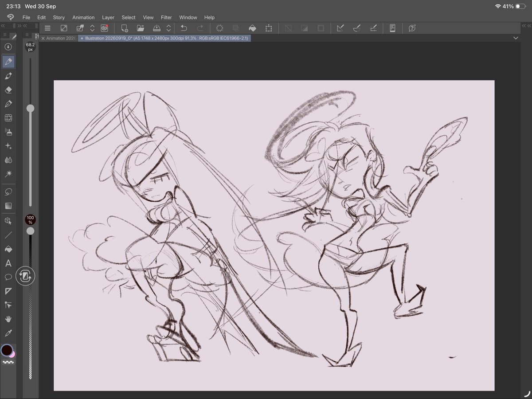Screen dimensions: 532x399
Task: Open the File menu
Action: [x=26, y=17]
